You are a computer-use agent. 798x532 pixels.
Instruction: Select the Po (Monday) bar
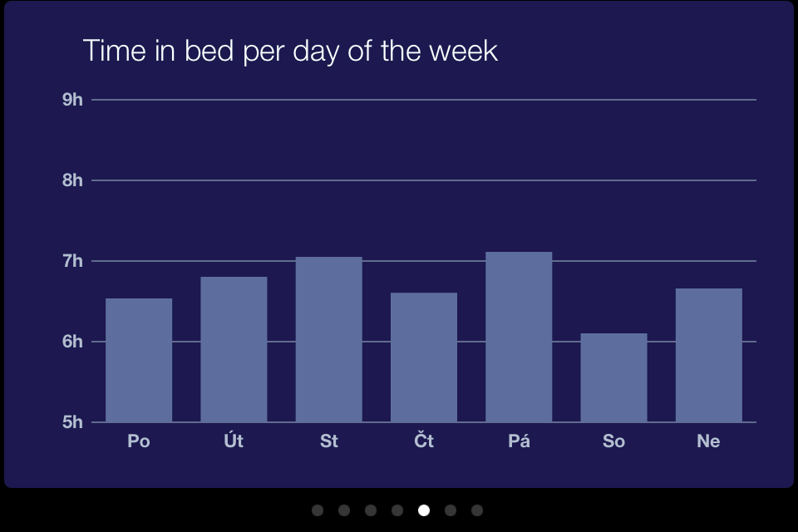[139, 361]
